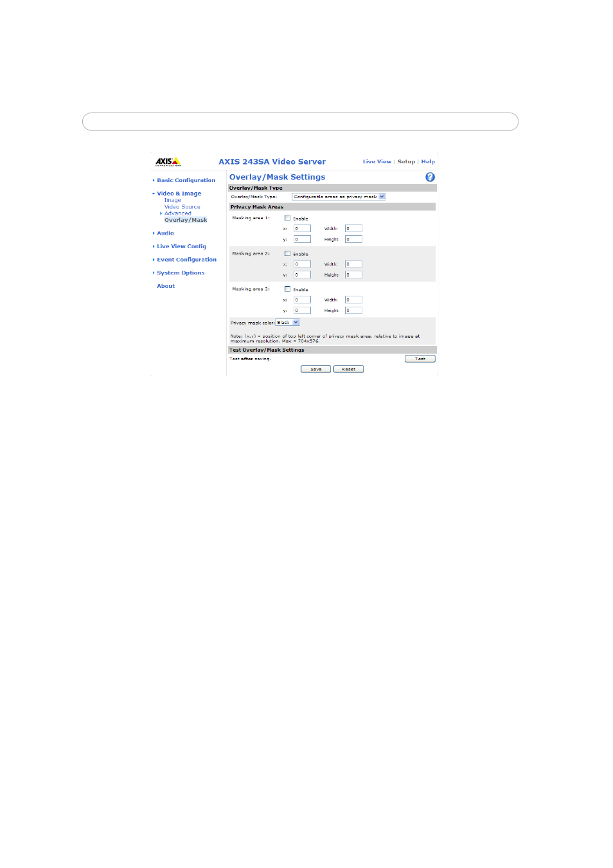Click the Save button

pyautogui.click(x=315, y=369)
